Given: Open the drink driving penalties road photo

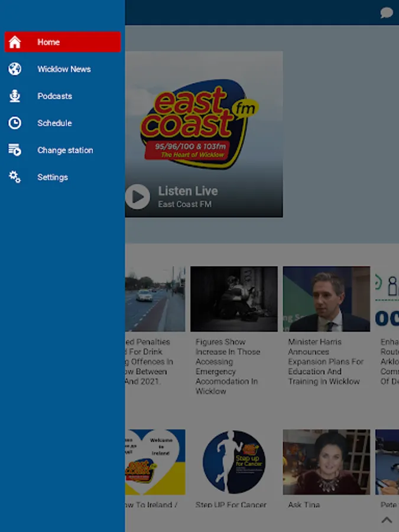Looking at the screenshot, I should pos(155,299).
